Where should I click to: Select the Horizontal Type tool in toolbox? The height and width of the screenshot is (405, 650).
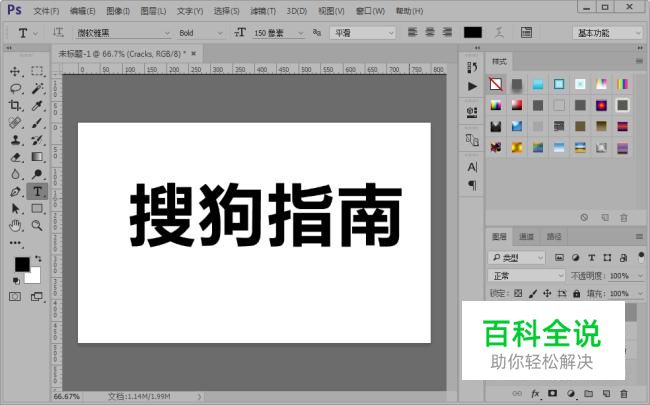pyautogui.click(x=37, y=192)
